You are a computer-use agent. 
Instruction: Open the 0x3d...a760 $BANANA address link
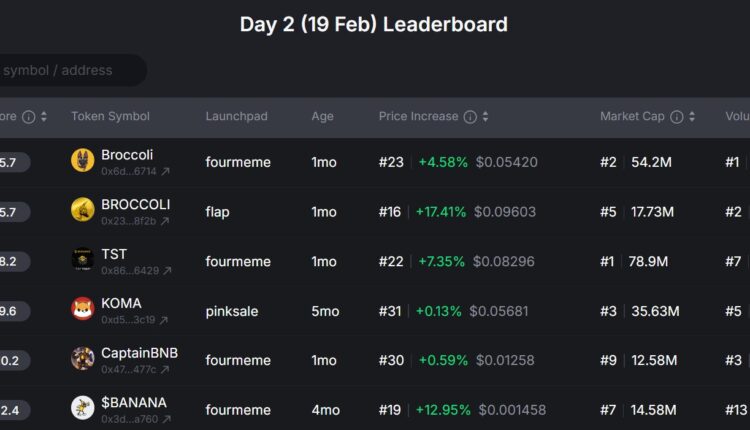click(x=129, y=419)
